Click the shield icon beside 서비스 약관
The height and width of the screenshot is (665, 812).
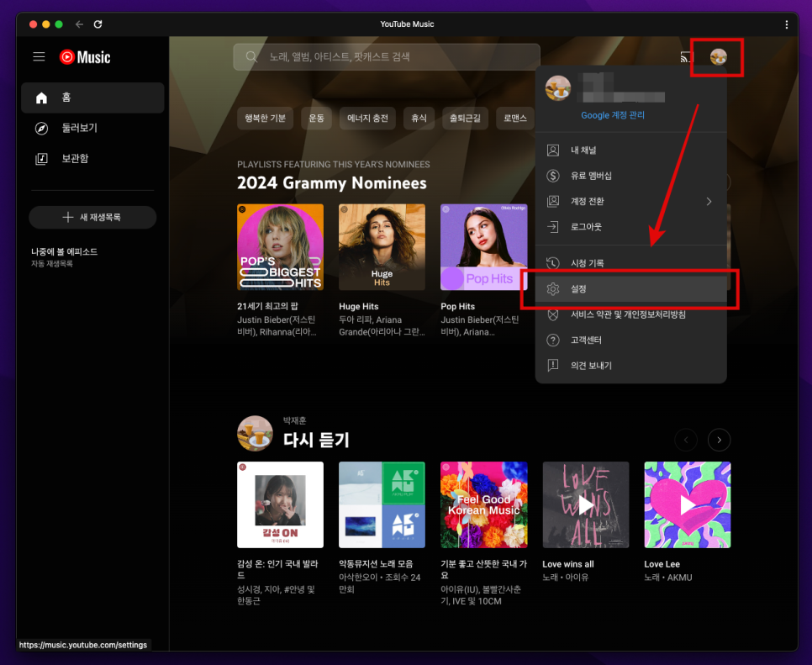(x=553, y=314)
